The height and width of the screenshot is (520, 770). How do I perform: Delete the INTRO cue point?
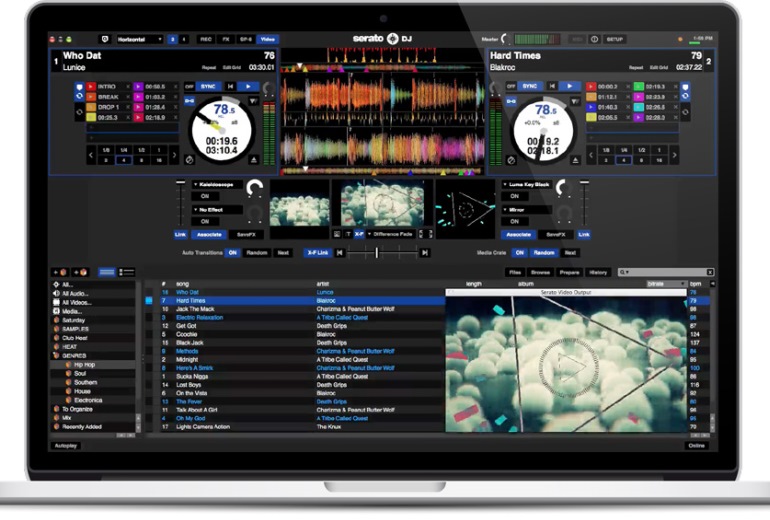coord(128,86)
